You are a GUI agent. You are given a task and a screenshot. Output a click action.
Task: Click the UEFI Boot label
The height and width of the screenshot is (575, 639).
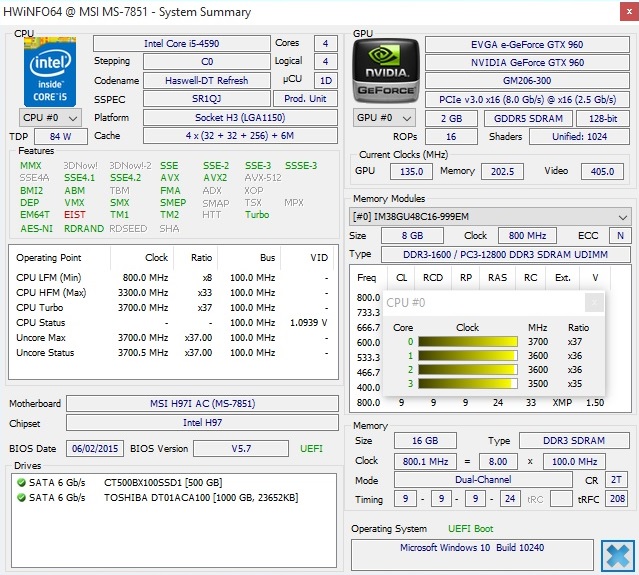[471, 529]
